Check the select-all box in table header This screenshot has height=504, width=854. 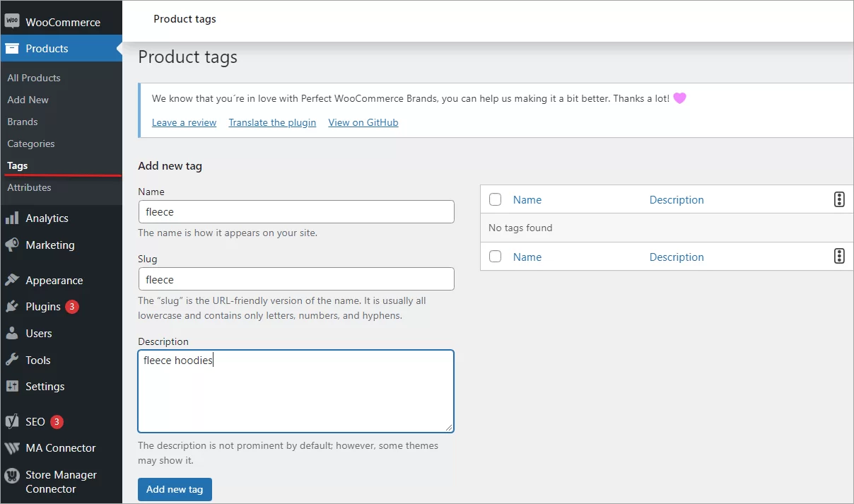coord(495,199)
